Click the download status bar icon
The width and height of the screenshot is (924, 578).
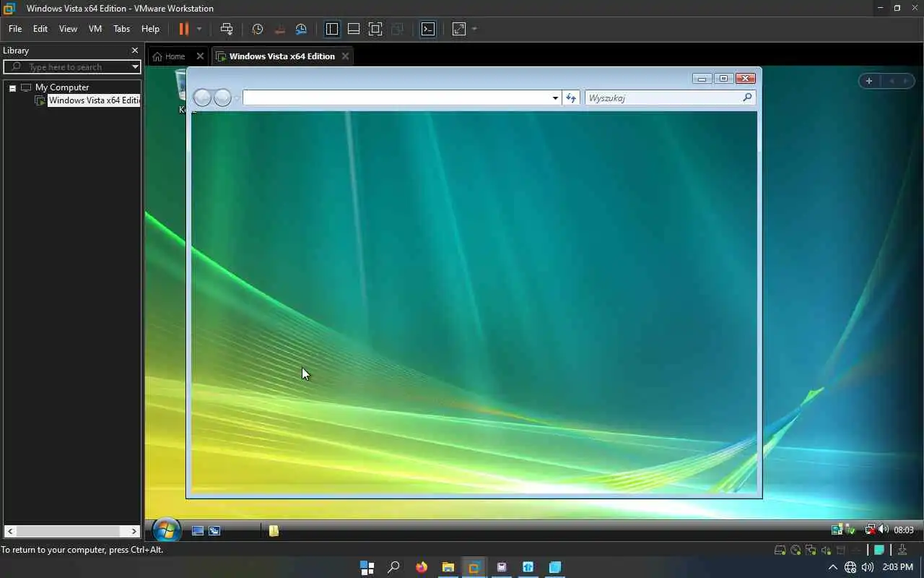point(902,550)
